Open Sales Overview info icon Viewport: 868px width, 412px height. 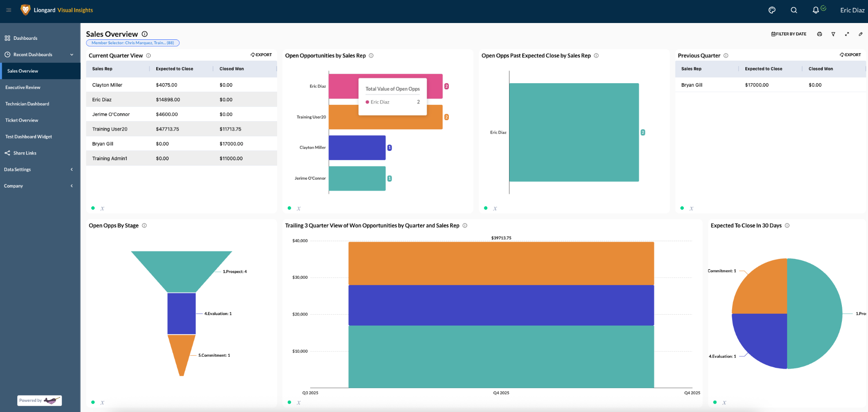145,34
